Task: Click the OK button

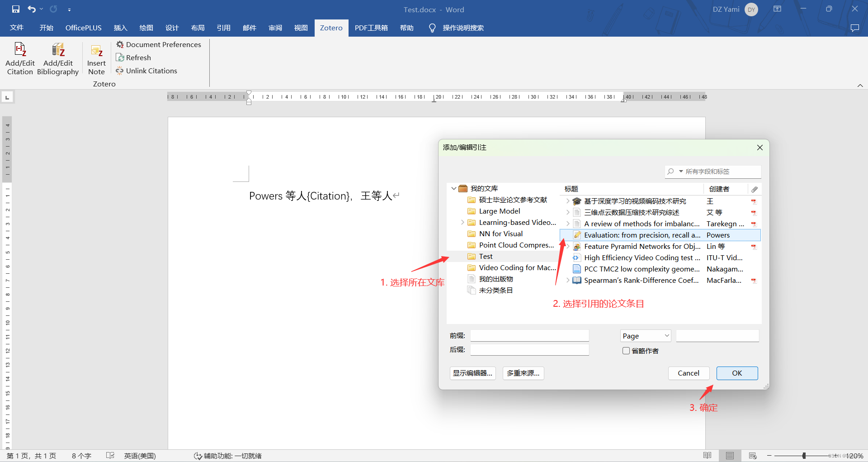Action: (737, 373)
